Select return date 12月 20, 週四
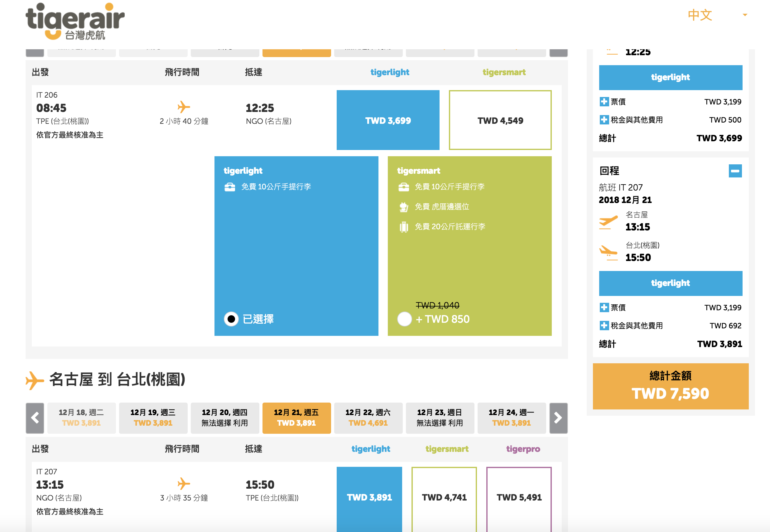Viewport: 770px width, 532px height. click(225, 418)
